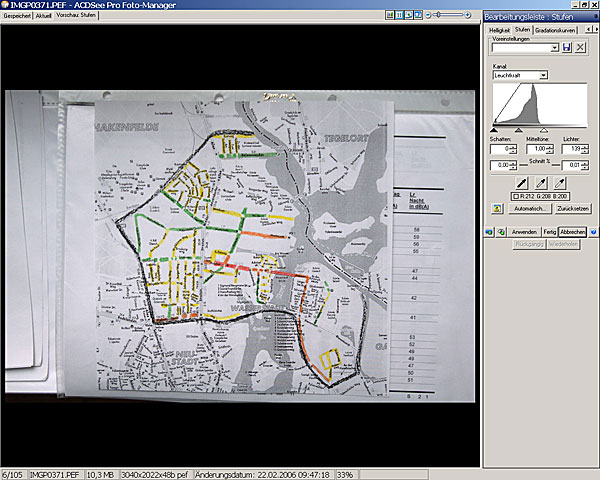Select the gray point eyedropper

click(540, 183)
